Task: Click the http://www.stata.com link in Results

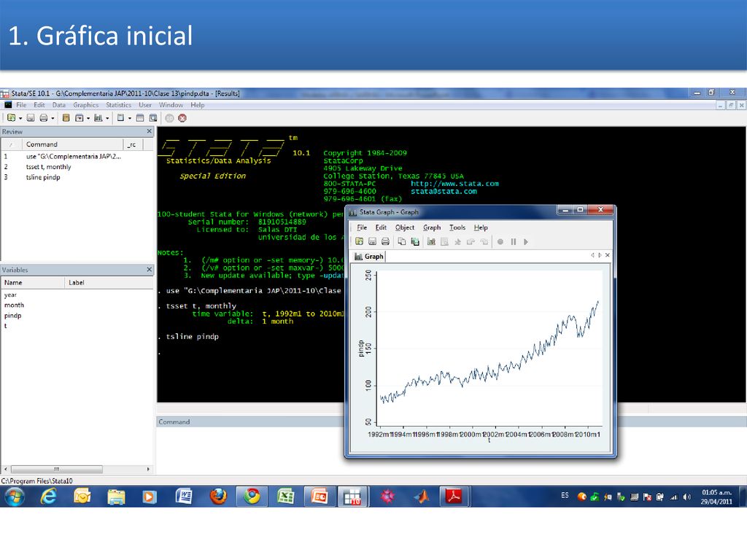Action: (x=454, y=183)
